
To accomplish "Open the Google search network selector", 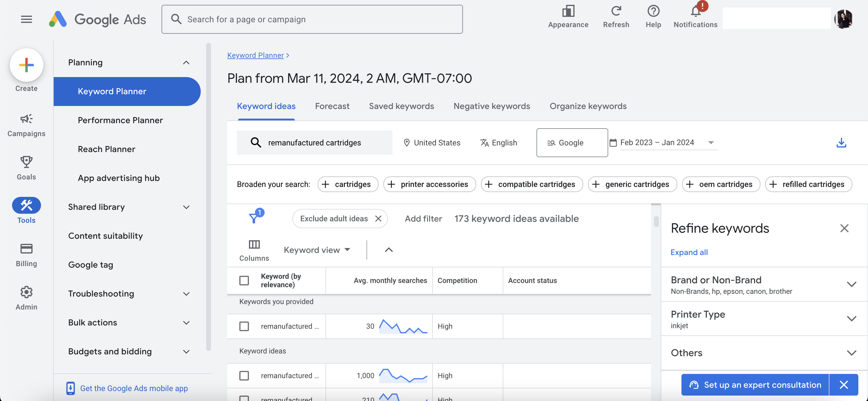I will [572, 142].
